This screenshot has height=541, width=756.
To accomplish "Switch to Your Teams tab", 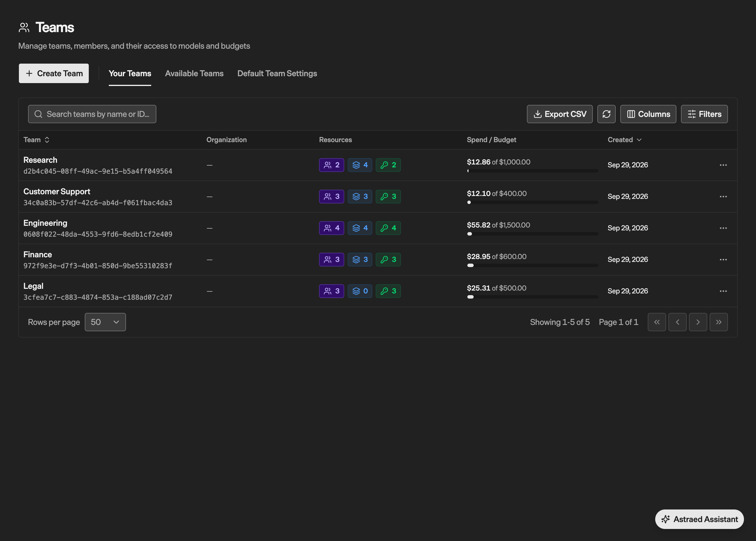I will pyautogui.click(x=130, y=74).
